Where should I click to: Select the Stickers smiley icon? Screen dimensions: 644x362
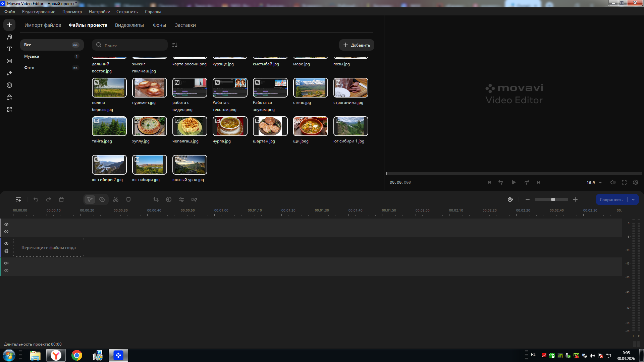click(9, 85)
